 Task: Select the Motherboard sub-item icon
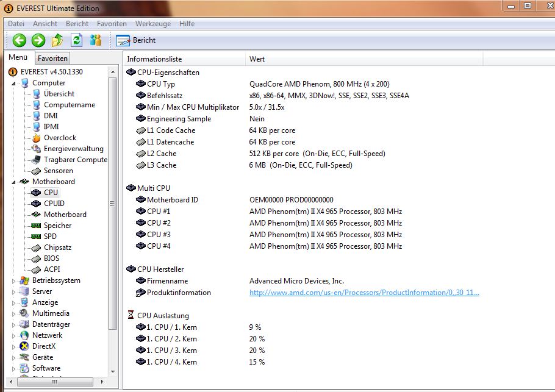pos(36,215)
